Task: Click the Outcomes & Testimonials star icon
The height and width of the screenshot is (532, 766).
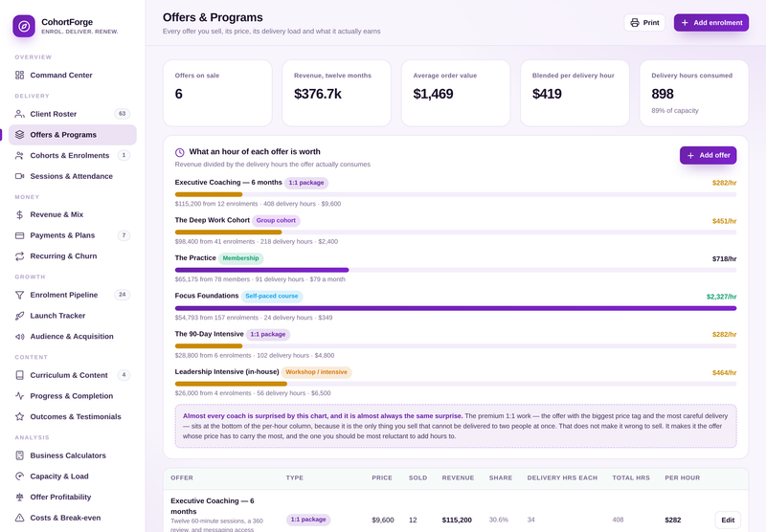Action: pyautogui.click(x=19, y=417)
